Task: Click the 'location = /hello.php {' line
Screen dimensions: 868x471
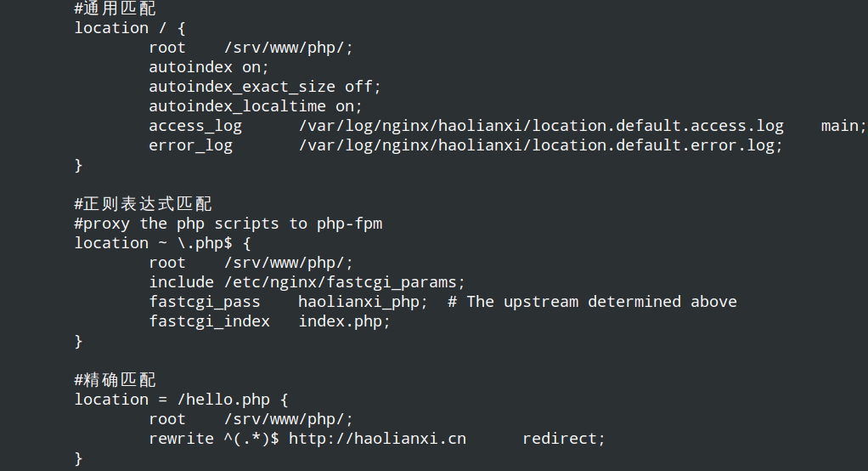Action: 182,400
